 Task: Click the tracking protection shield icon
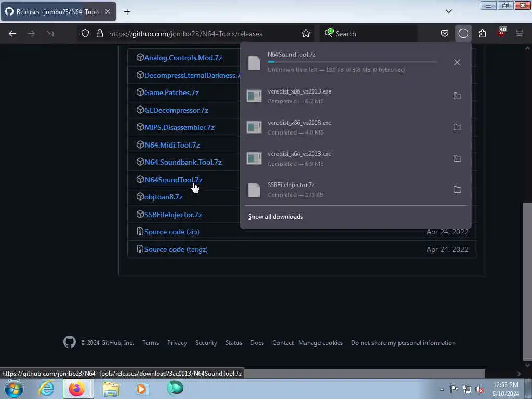tap(85, 33)
